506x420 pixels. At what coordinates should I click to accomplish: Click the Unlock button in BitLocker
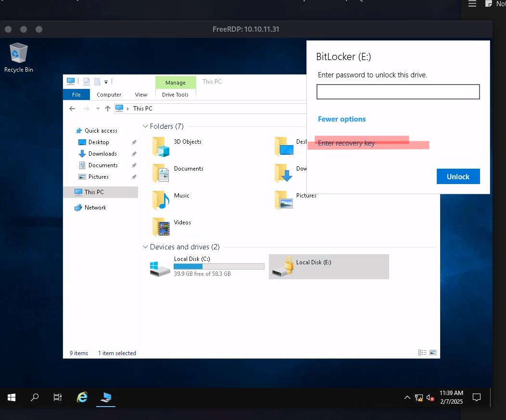(458, 176)
